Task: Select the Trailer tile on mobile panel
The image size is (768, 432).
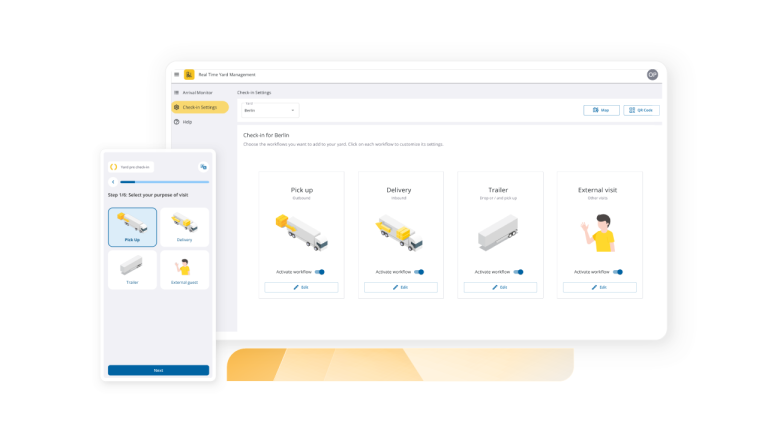Action: click(132, 270)
